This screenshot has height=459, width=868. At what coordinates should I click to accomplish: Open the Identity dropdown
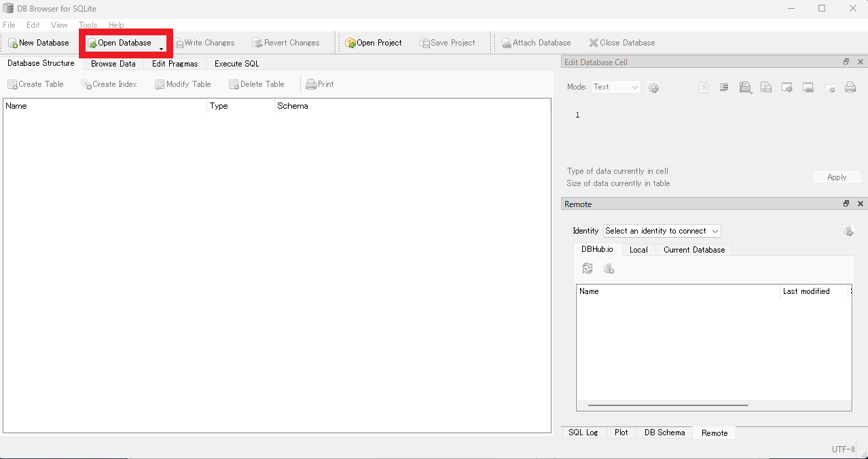coord(662,231)
